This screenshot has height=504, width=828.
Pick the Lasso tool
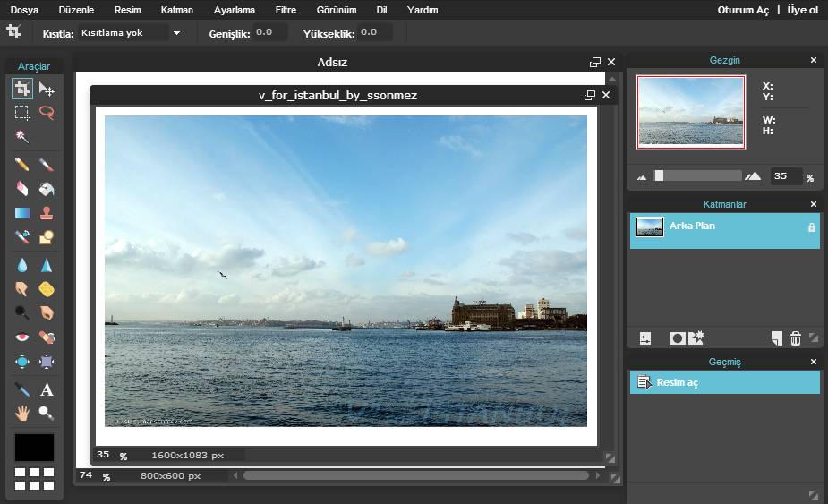point(47,113)
